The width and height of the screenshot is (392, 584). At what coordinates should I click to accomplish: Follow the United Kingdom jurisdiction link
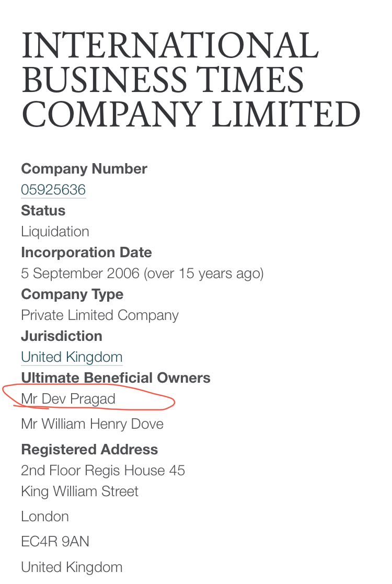tap(72, 357)
